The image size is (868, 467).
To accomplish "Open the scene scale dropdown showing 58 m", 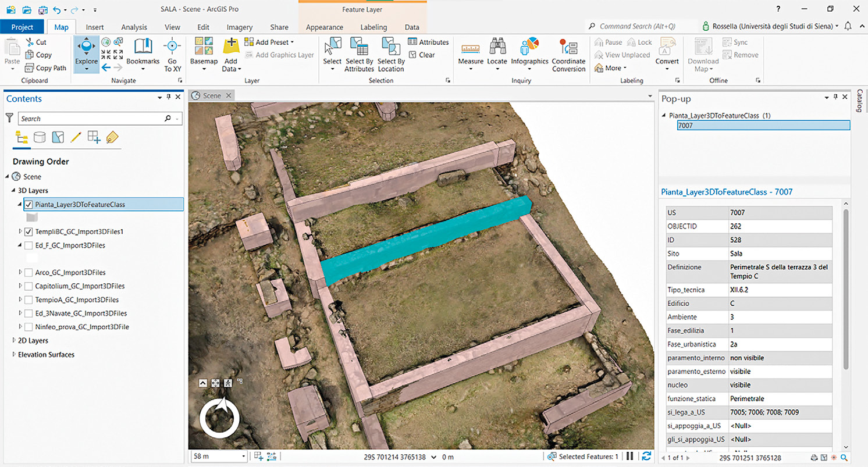I will 243,457.
